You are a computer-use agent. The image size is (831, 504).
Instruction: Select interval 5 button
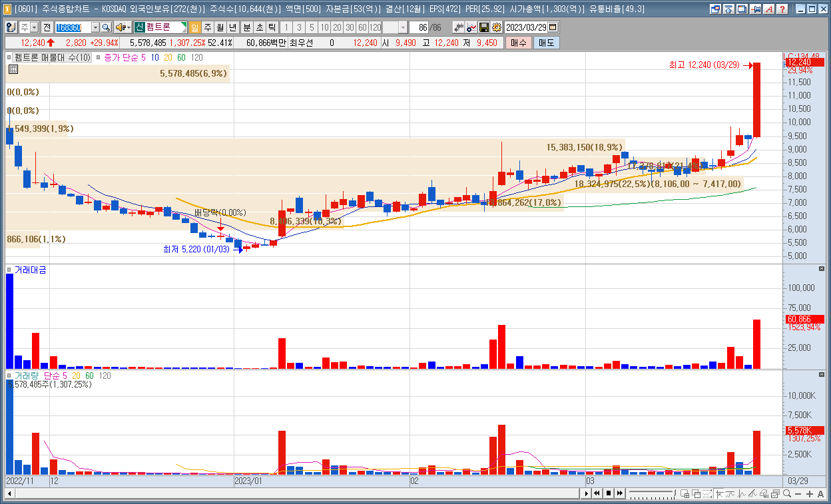[x=312, y=27]
